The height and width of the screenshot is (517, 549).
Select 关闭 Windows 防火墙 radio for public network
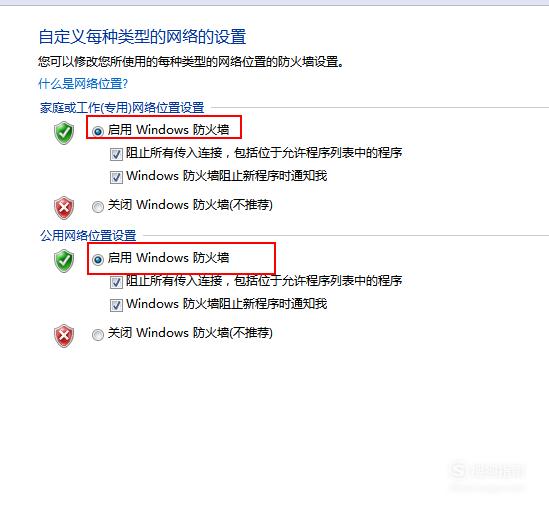point(98,335)
